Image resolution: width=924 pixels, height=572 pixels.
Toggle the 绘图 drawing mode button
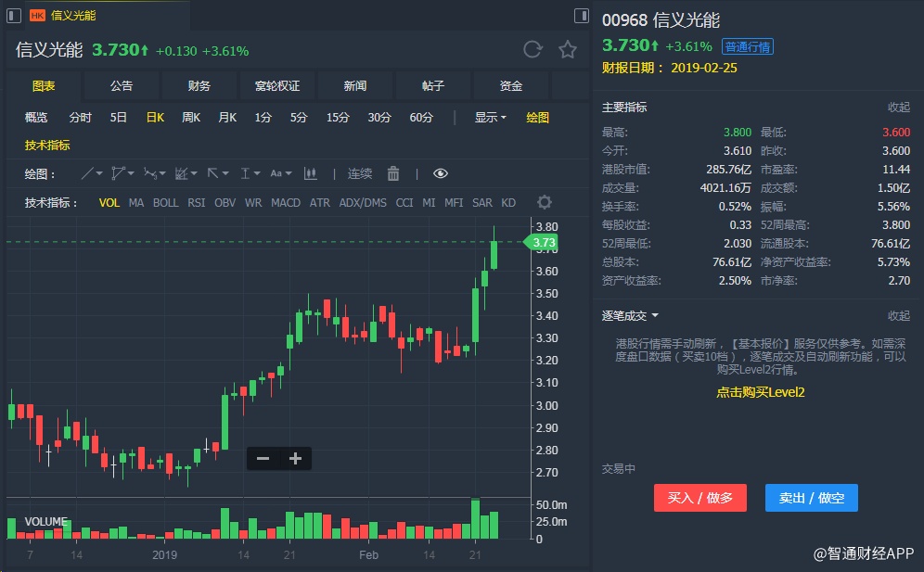click(x=537, y=117)
